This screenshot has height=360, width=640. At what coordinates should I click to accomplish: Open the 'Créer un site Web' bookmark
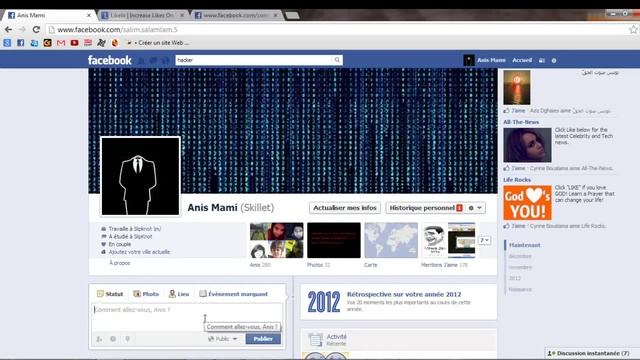click(x=158, y=42)
